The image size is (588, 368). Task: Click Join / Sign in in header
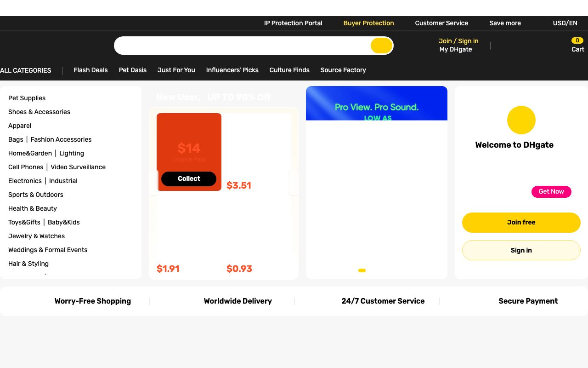pos(458,41)
